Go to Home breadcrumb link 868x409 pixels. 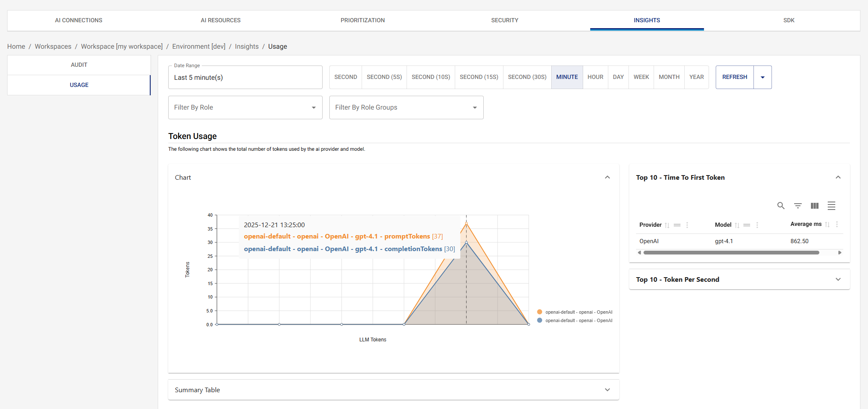(16, 47)
